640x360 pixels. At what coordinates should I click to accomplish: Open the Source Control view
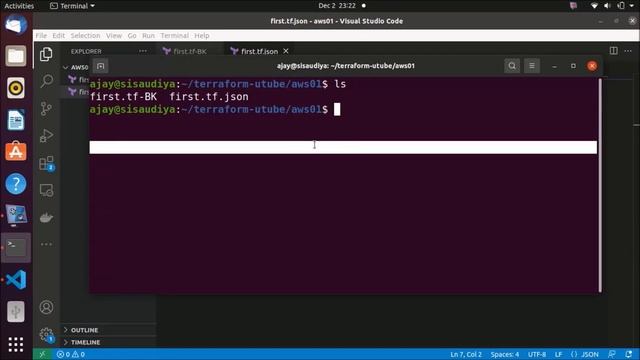46,108
